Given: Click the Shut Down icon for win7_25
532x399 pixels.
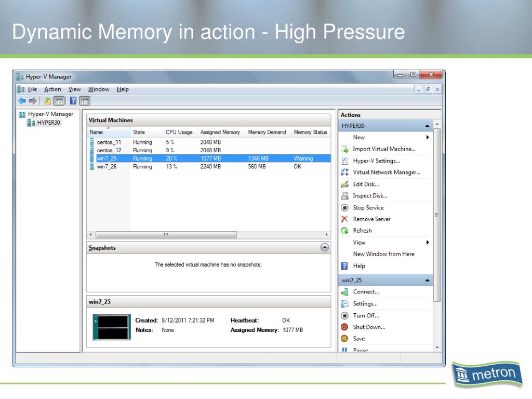Looking at the screenshot, I should point(344,327).
